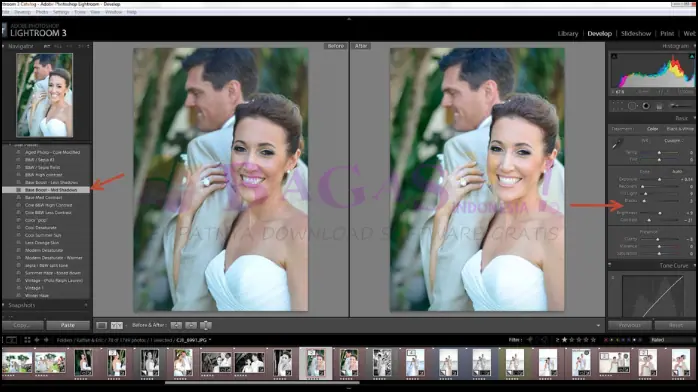The image size is (698, 392).
Task: Swap Before and After settings icon
Action: (x=206, y=326)
